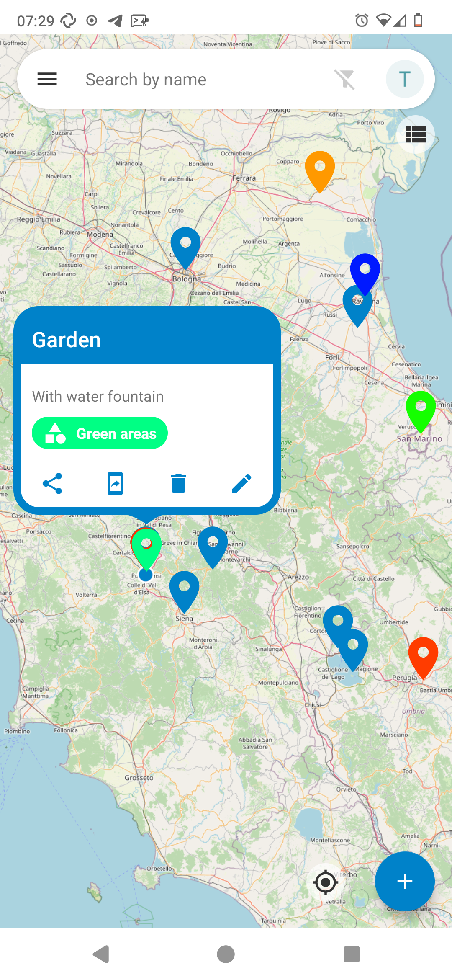This screenshot has height=980, width=452.
Task: Open the hamburger navigation menu
Action: [x=47, y=79]
